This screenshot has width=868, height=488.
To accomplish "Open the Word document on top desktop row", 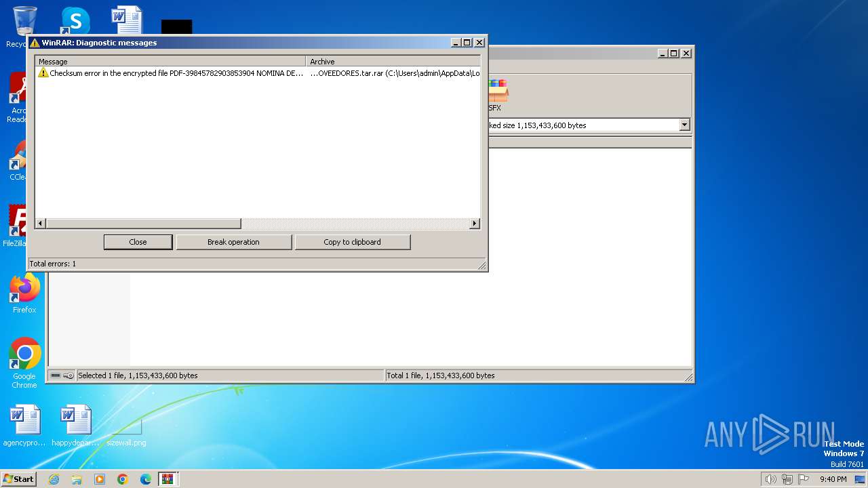I will pyautogui.click(x=127, y=20).
